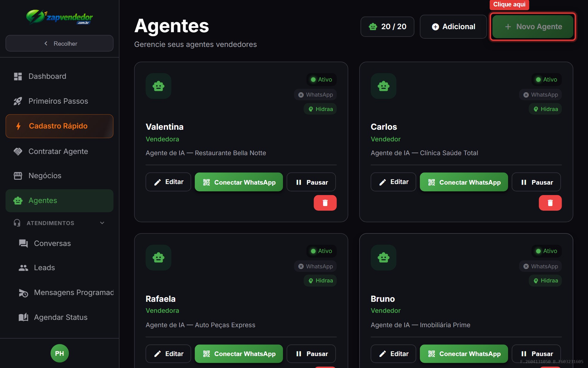The width and height of the screenshot is (588, 368).
Task: Pause agent Valentina
Action: tap(311, 182)
